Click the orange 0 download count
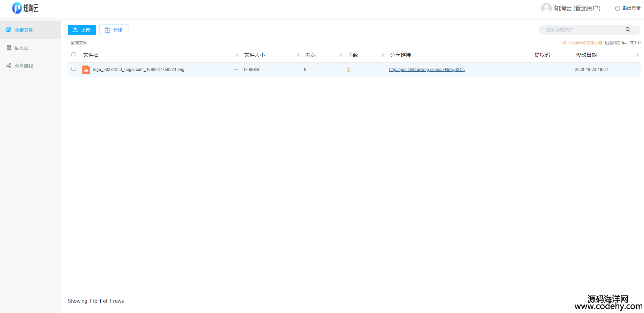The width and height of the screenshot is (644, 313). point(348,70)
